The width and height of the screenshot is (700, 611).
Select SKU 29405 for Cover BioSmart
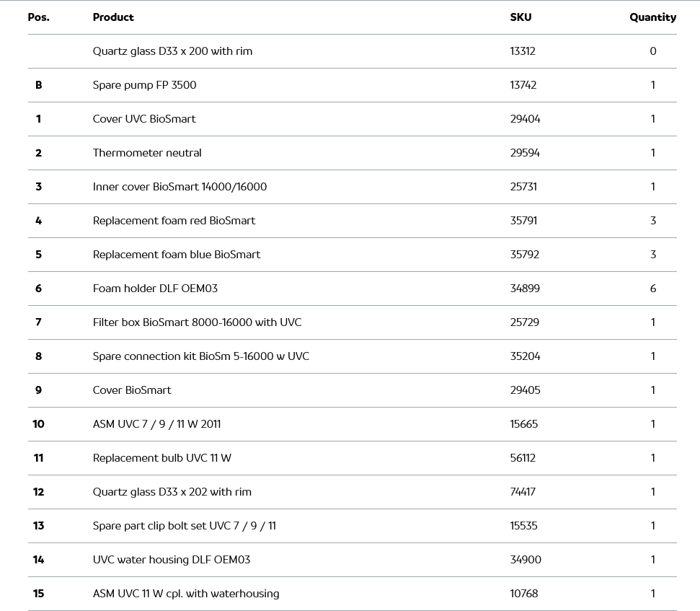point(525,390)
